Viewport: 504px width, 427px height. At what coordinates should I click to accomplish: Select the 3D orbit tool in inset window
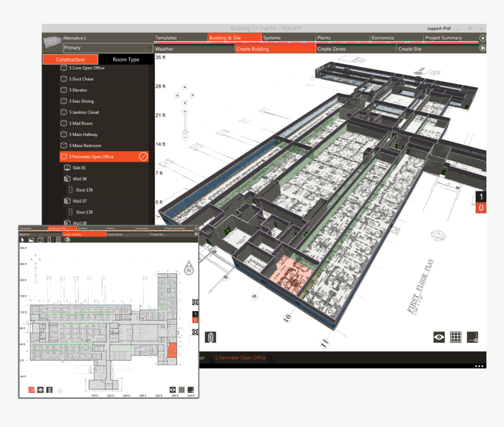coord(67,240)
